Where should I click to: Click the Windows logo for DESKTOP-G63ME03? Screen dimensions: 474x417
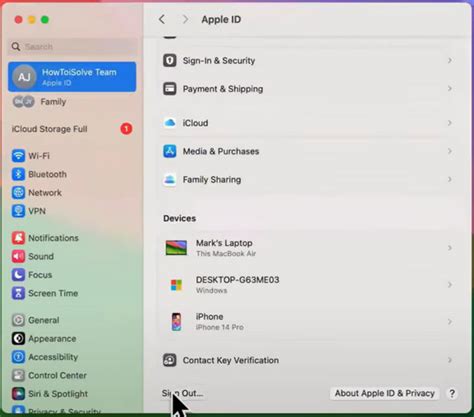(x=176, y=285)
